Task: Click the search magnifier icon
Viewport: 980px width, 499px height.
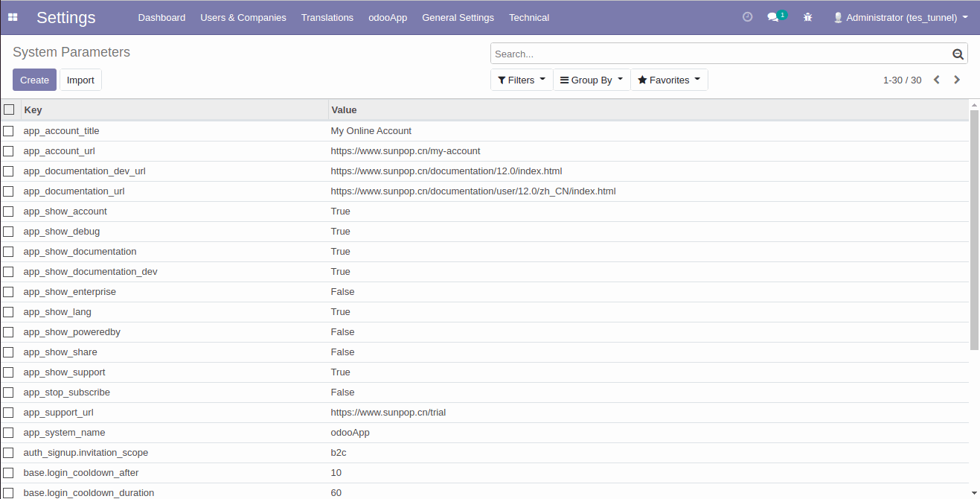Action: (958, 54)
